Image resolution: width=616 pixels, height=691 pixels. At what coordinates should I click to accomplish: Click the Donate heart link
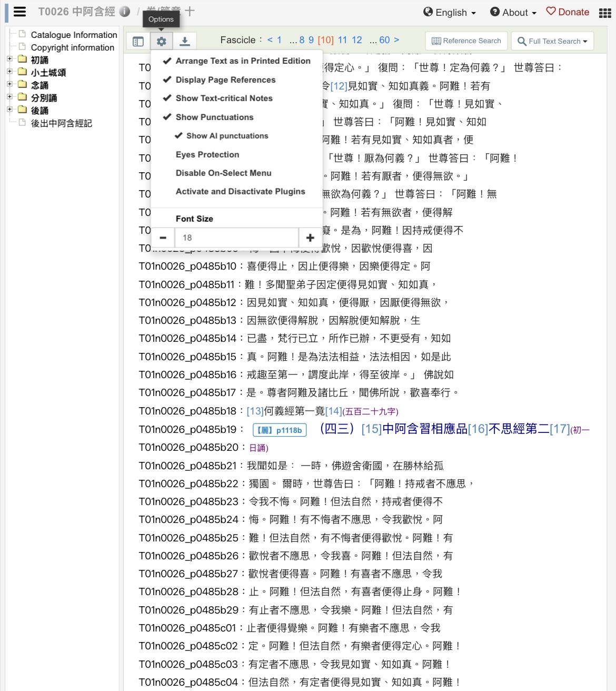pyautogui.click(x=568, y=12)
